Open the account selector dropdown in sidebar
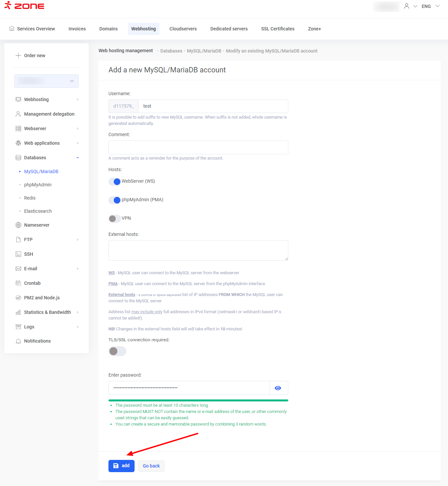Viewport: 448px width, 486px height. coord(46,81)
